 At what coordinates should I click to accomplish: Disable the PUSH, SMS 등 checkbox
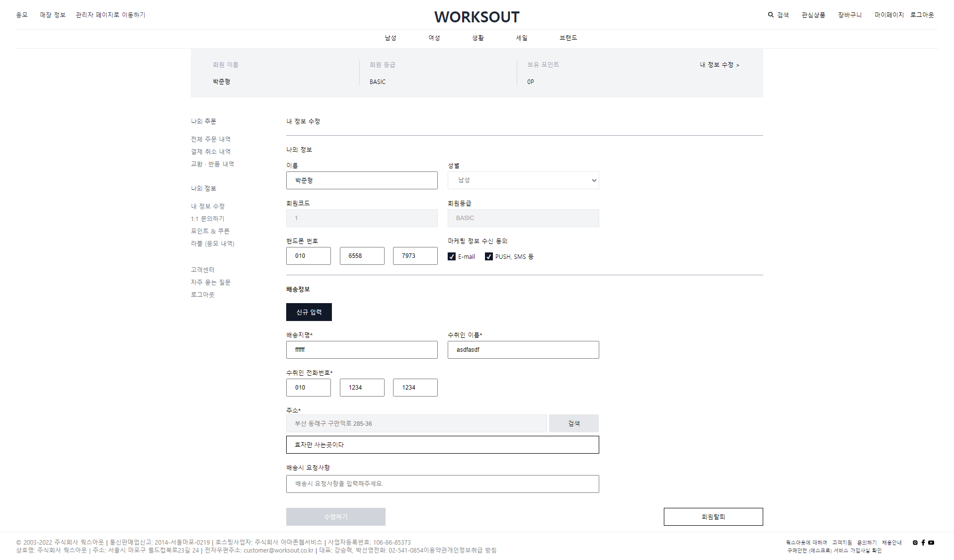coord(489,256)
